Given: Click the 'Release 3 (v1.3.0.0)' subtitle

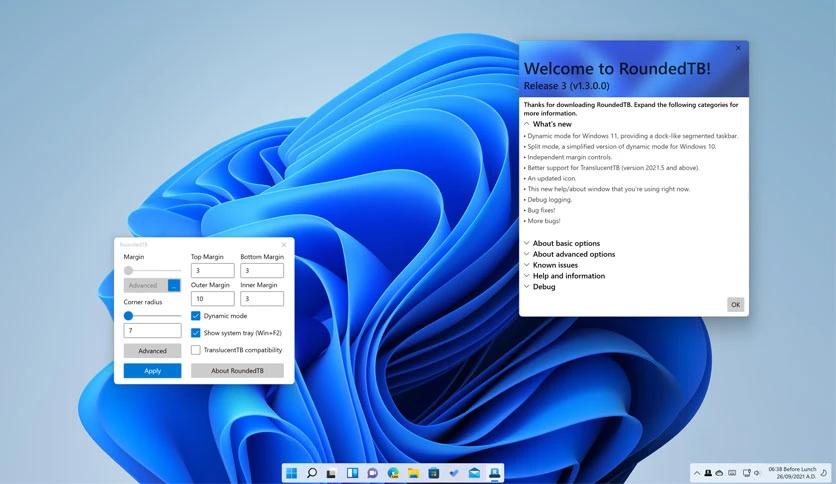Looking at the screenshot, I should pos(566,86).
